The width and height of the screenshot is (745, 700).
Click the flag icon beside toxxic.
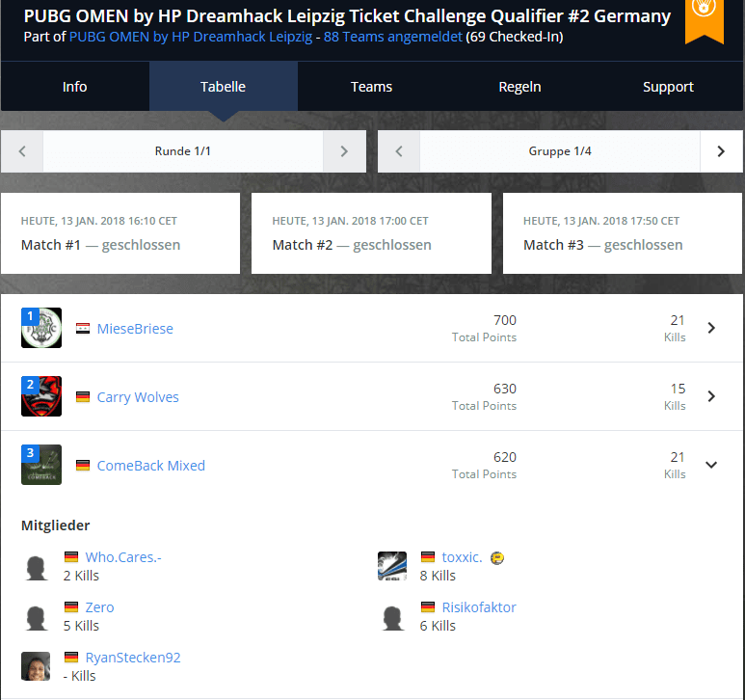click(x=428, y=556)
